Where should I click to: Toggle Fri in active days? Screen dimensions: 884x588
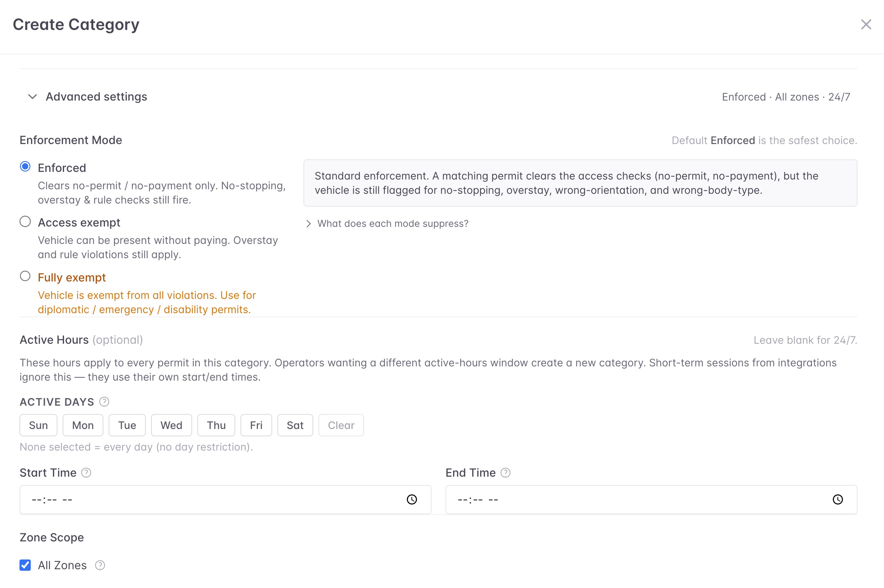[256, 425]
